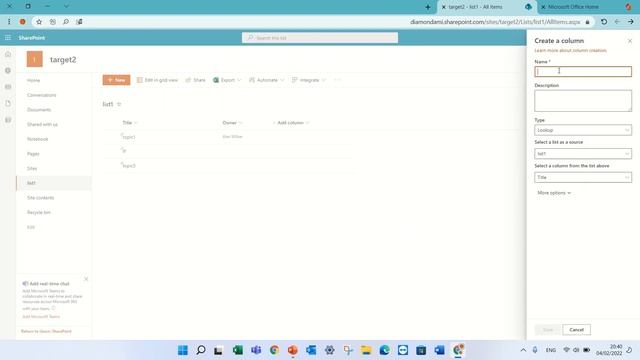Click the New item button
The image size is (640, 360).
pyautogui.click(x=116, y=80)
